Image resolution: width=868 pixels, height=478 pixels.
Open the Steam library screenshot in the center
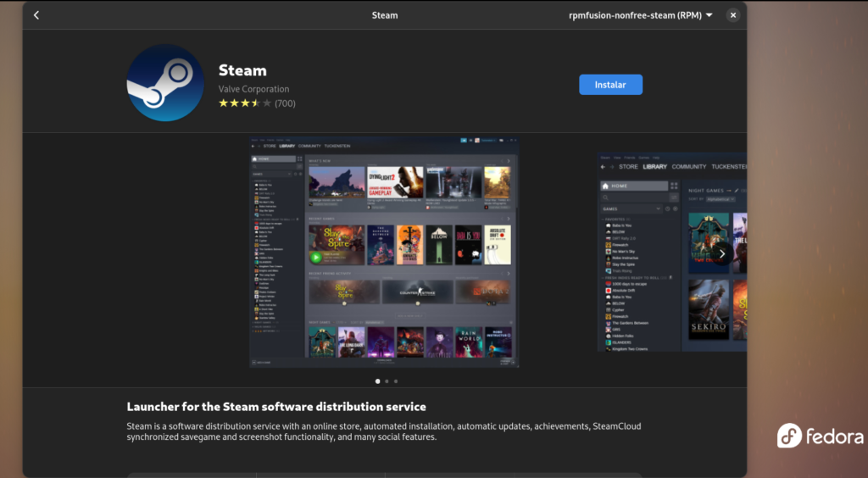tap(384, 252)
